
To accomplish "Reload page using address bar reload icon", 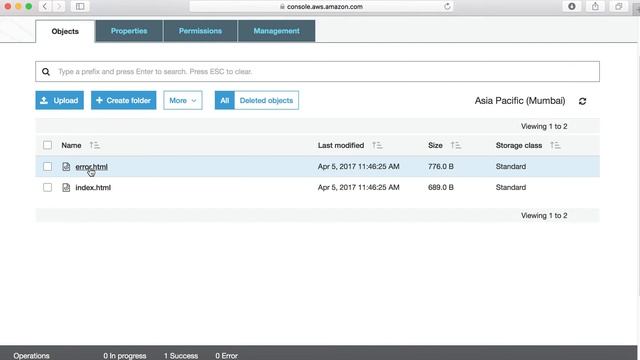I will coord(447,7).
